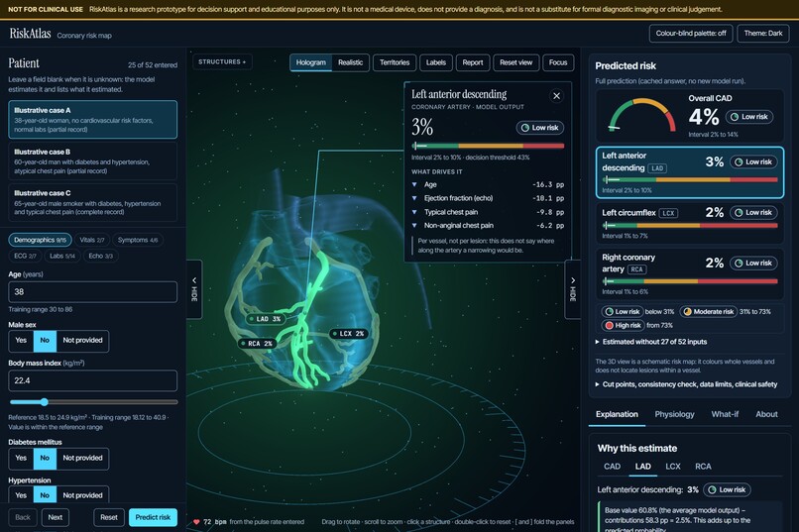Toggle the Colour-blind palette setting

[x=691, y=34]
